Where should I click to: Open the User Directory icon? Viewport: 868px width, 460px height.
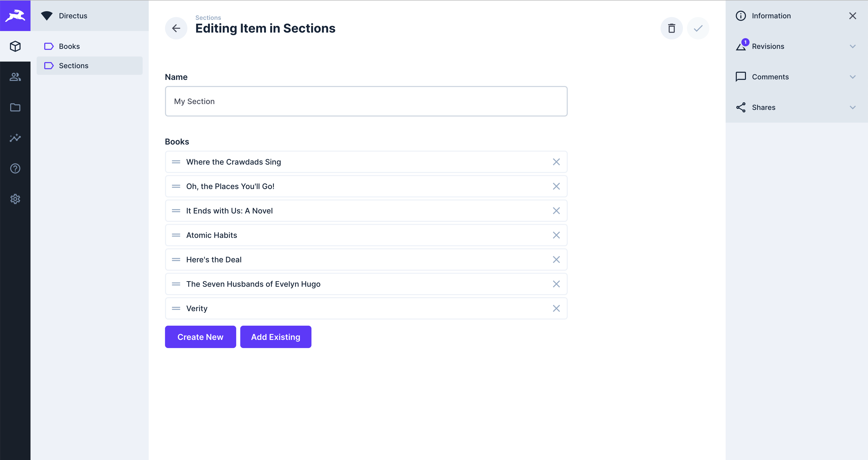tap(16, 77)
